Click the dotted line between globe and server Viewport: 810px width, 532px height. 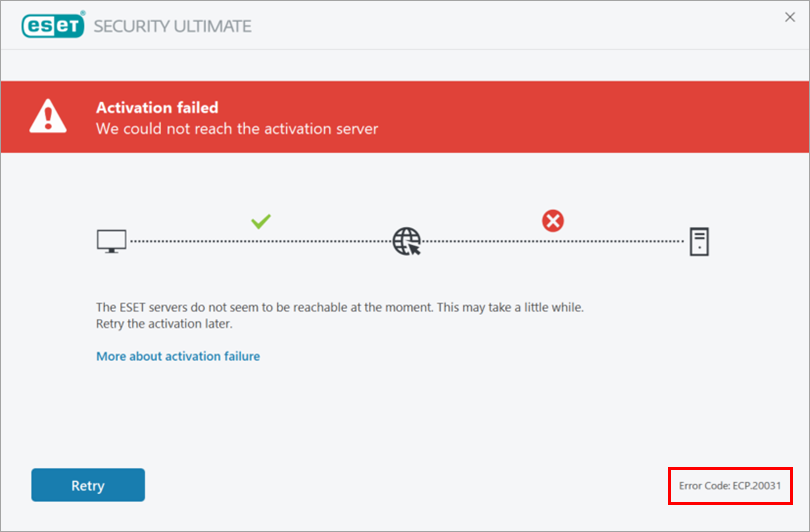553,241
